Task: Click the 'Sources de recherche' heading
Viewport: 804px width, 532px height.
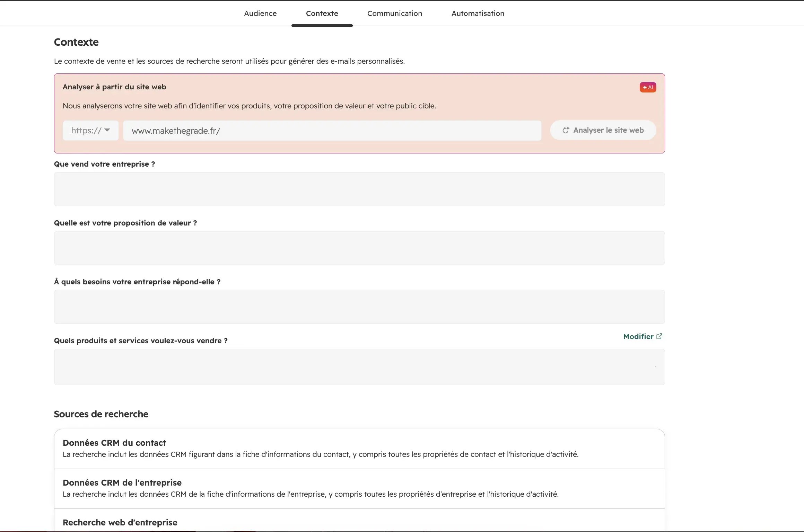Action: pos(101,414)
